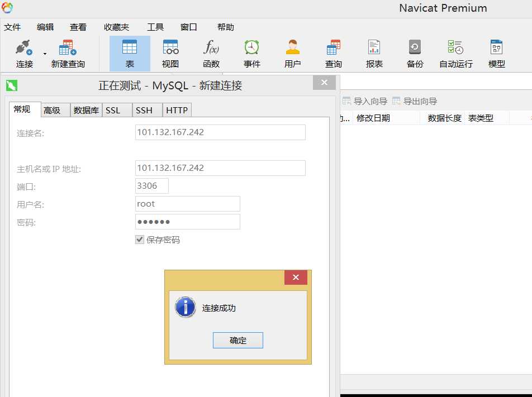
Task: Click the Navicat app logo icon
Action: click(7, 7)
